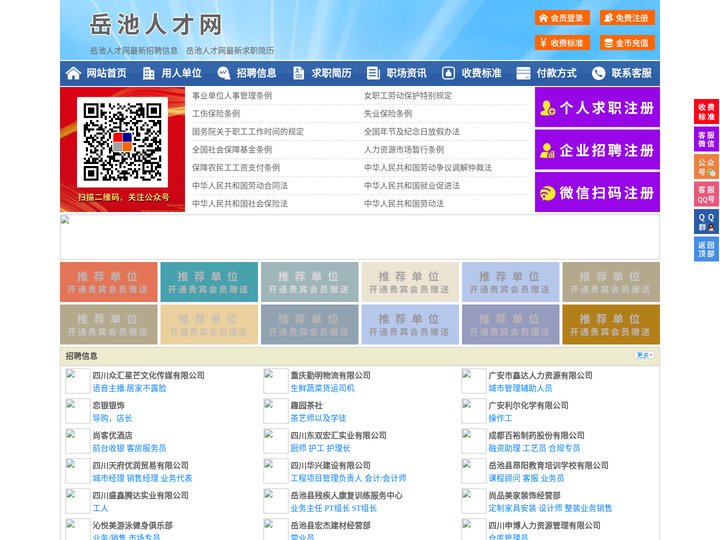Click the orange-red 推荐单位 tile
Image resolution: width=720 pixels, height=540 pixels.
[x=108, y=282]
